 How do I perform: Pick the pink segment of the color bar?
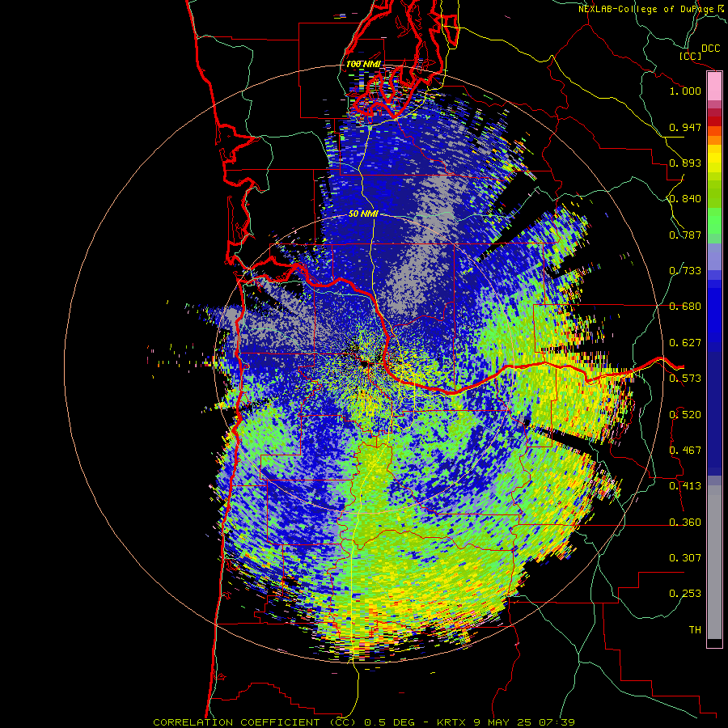pos(714,86)
